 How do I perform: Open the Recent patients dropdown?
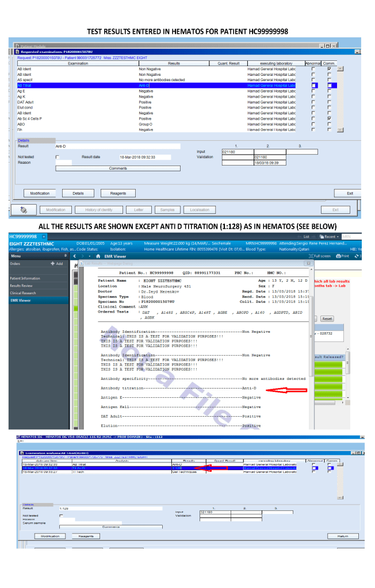click(330, 236)
